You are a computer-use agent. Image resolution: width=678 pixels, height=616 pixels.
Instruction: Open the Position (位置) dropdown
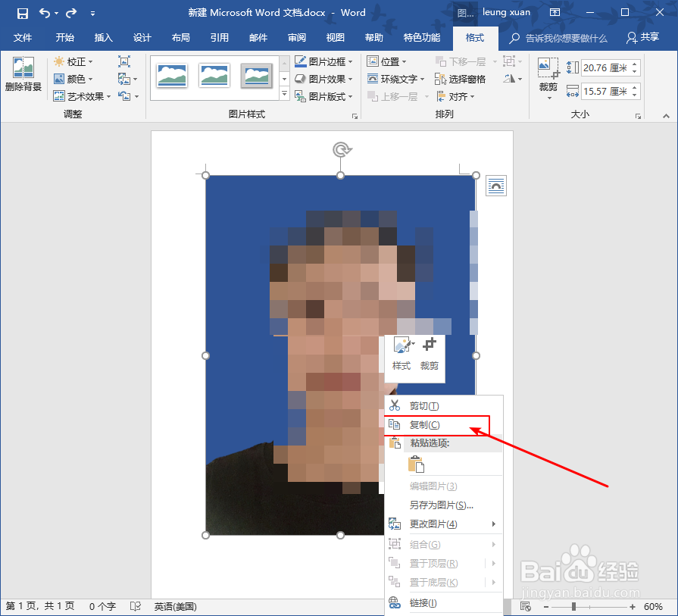tap(386, 62)
